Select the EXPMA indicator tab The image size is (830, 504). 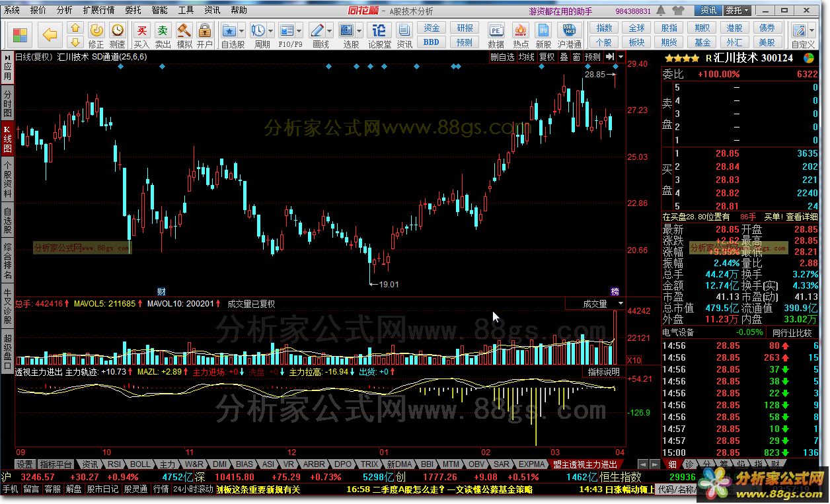point(532,464)
